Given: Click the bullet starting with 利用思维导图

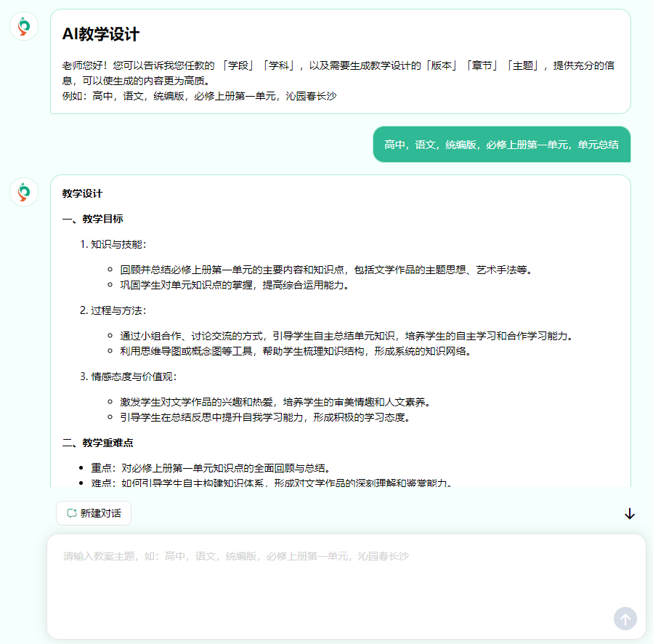Looking at the screenshot, I should 296,351.
